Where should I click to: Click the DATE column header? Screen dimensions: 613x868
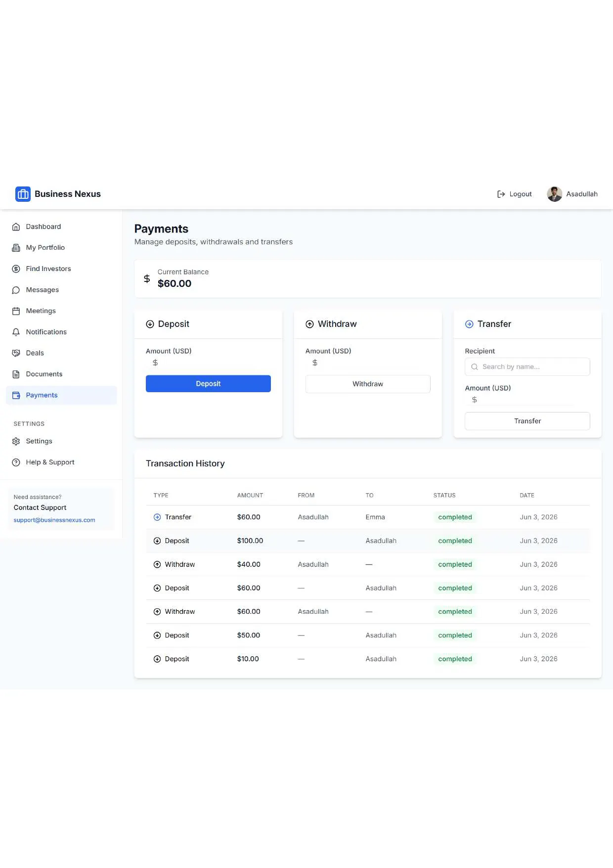click(527, 495)
